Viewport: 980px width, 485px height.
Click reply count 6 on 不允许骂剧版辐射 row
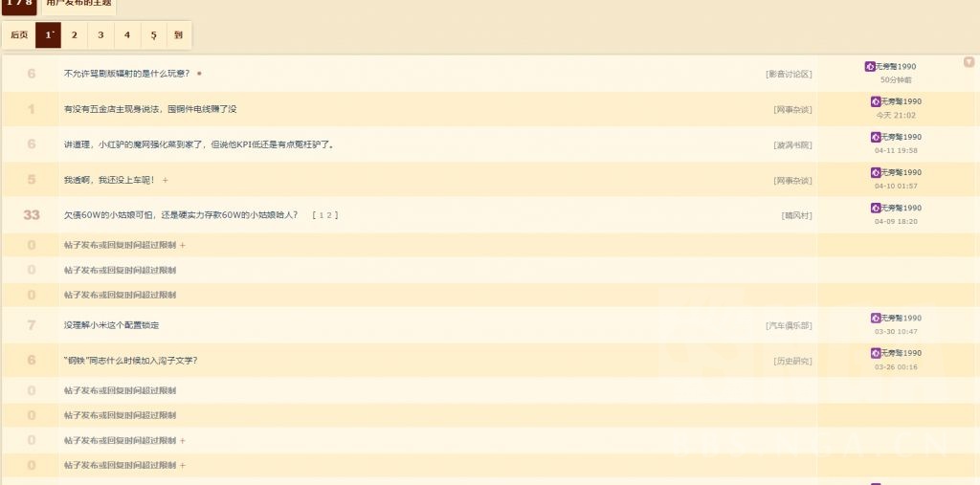point(32,74)
